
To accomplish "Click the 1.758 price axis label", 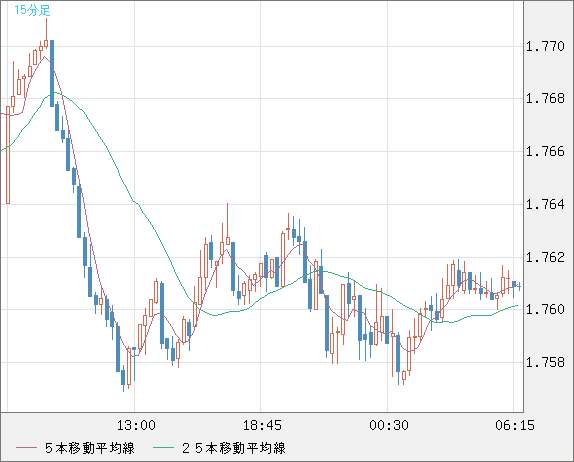I will tap(545, 362).
